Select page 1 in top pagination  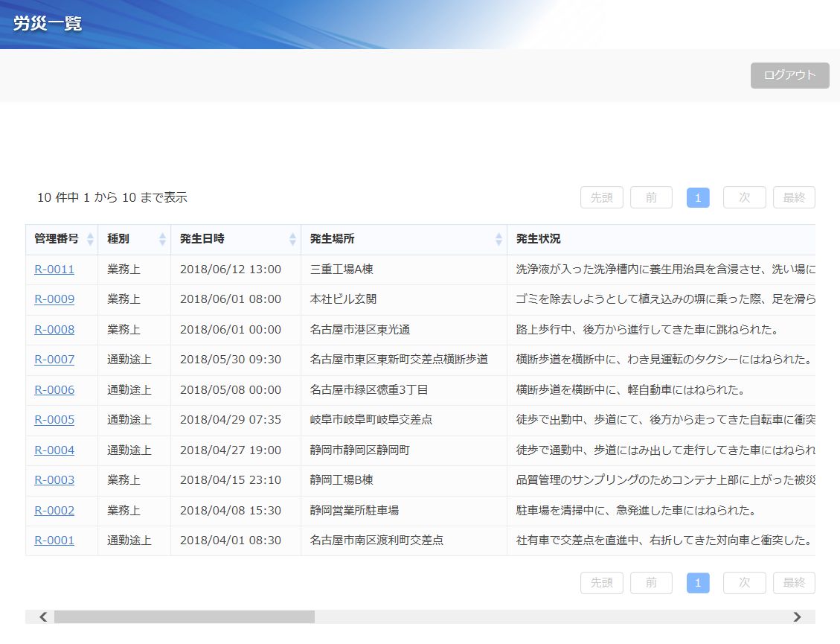(x=698, y=197)
